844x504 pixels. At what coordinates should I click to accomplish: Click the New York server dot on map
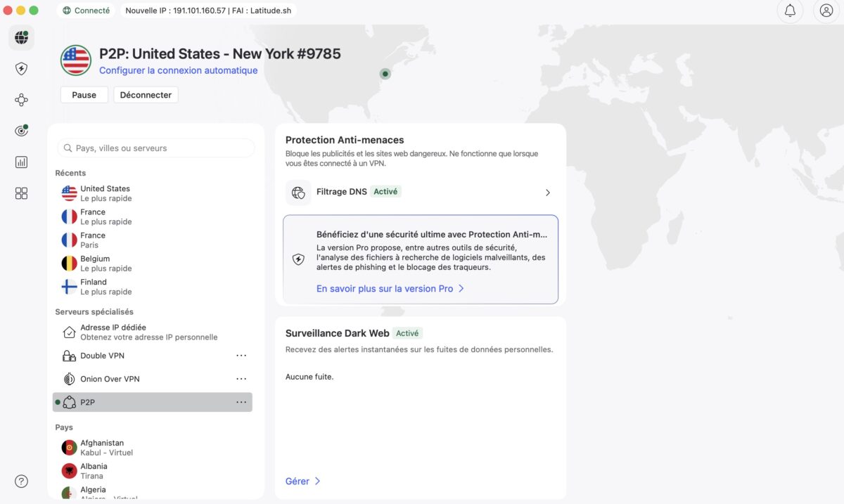pyautogui.click(x=385, y=73)
